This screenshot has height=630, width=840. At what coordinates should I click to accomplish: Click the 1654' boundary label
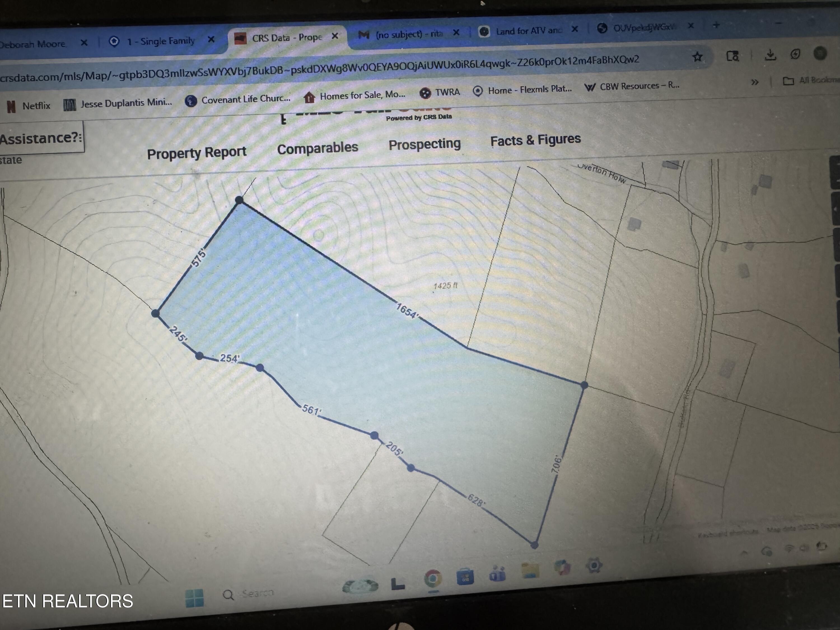pyautogui.click(x=407, y=311)
